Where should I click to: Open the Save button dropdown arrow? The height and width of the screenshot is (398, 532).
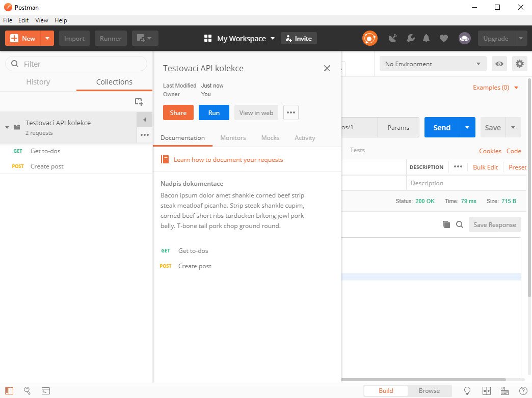[513, 127]
